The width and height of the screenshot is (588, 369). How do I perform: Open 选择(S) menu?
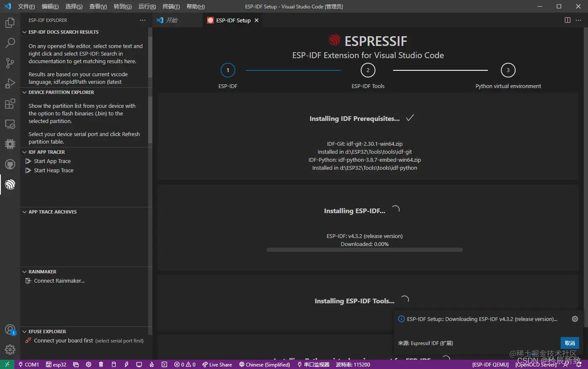click(x=74, y=6)
